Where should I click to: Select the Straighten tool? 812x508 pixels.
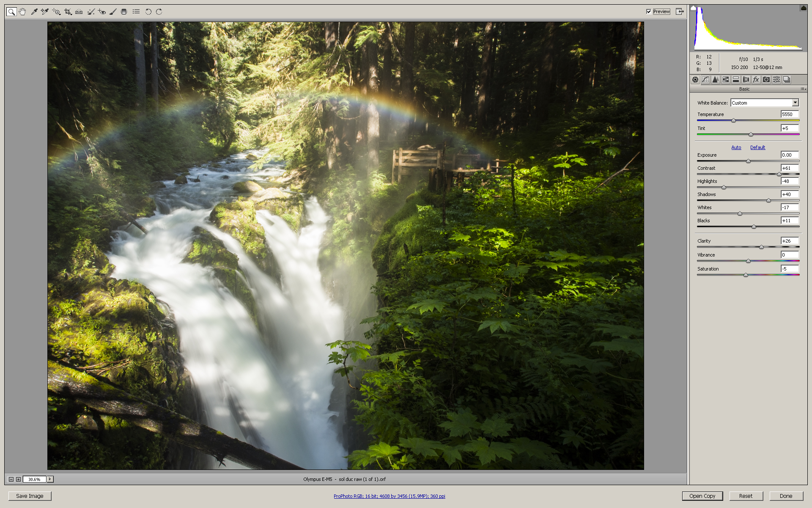click(x=79, y=12)
